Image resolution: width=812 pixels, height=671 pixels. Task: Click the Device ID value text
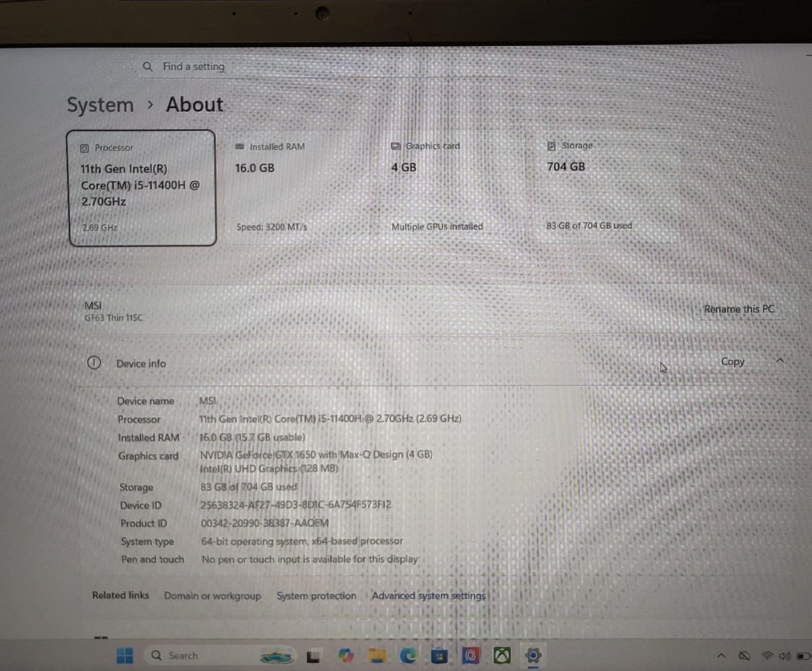click(x=296, y=505)
